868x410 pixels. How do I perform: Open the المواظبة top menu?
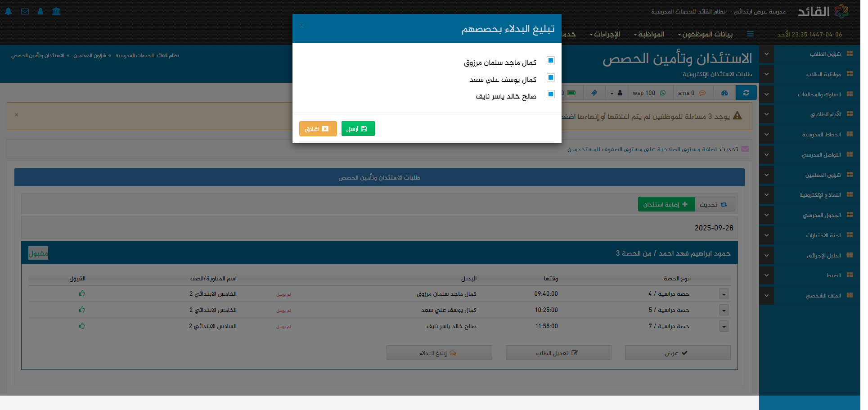click(649, 34)
